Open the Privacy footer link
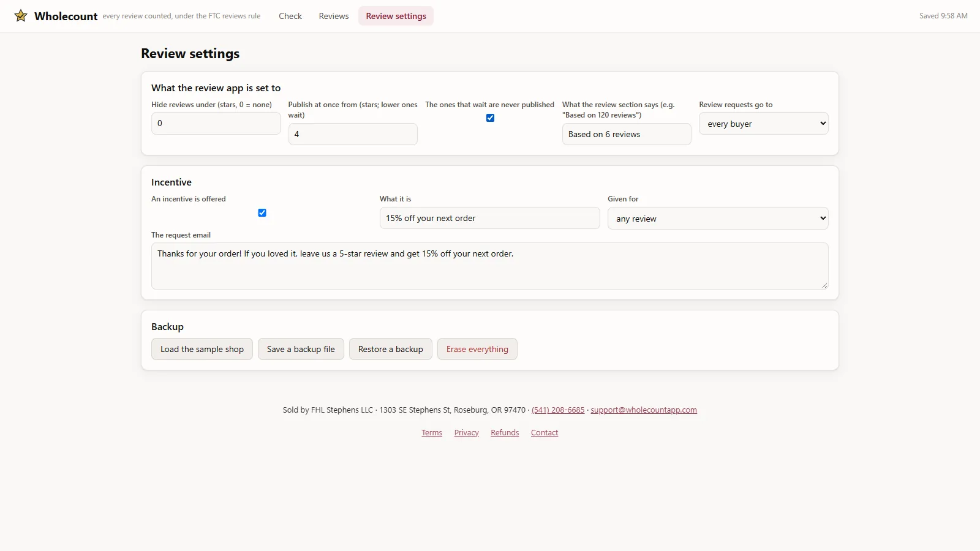Viewport: 980px width, 551px height. 467,433
